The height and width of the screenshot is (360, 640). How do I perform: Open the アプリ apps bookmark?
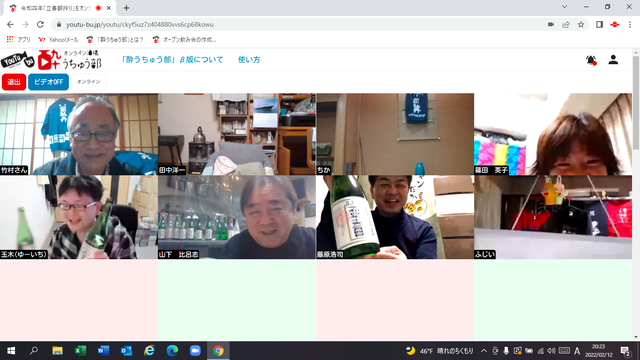tap(18, 40)
